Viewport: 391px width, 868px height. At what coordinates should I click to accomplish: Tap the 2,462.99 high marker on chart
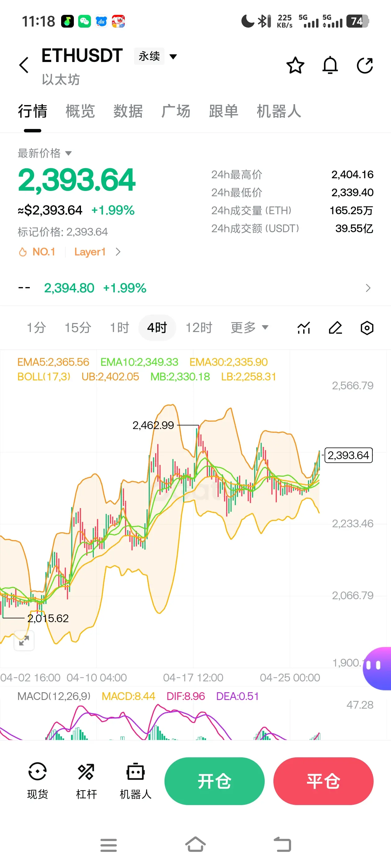153,425
